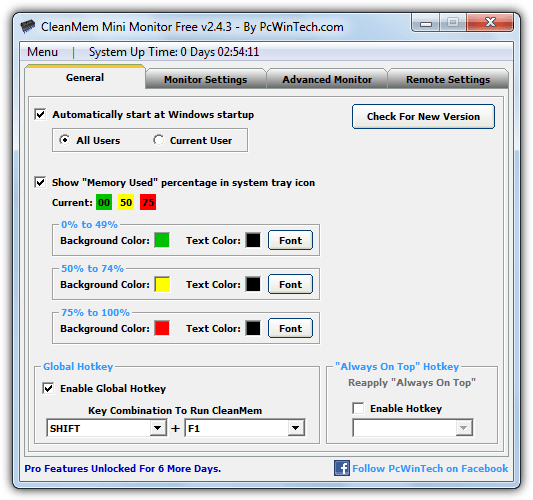Change text color for 0% to 49%
Viewport: 533px width, 500px height.
pyautogui.click(x=253, y=240)
